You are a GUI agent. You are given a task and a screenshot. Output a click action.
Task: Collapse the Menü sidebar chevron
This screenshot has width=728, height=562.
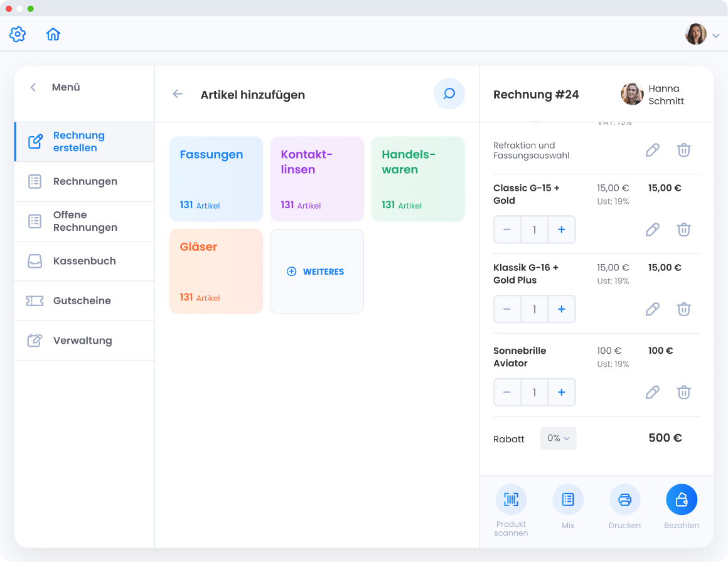[x=33, y=88]
